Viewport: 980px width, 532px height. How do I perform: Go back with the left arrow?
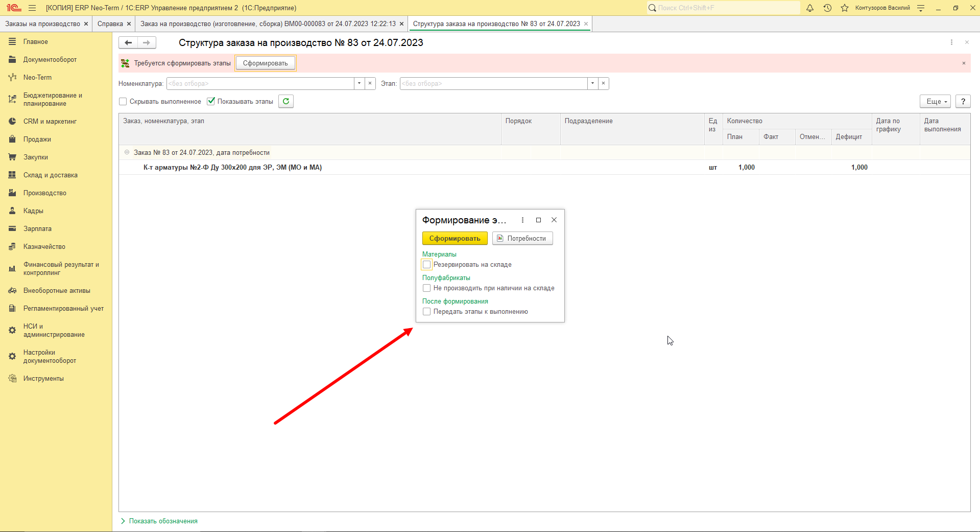(128, 43)
